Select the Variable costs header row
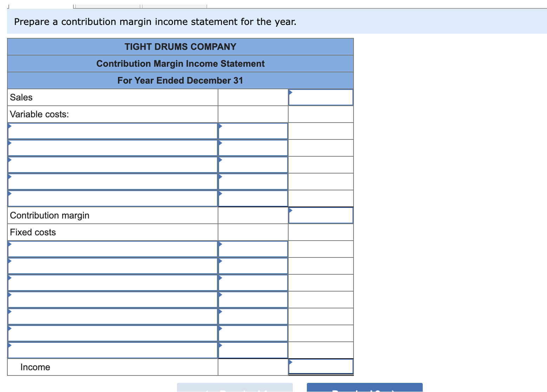The height and width of the screenshot is (392, 547). (112, 114)
